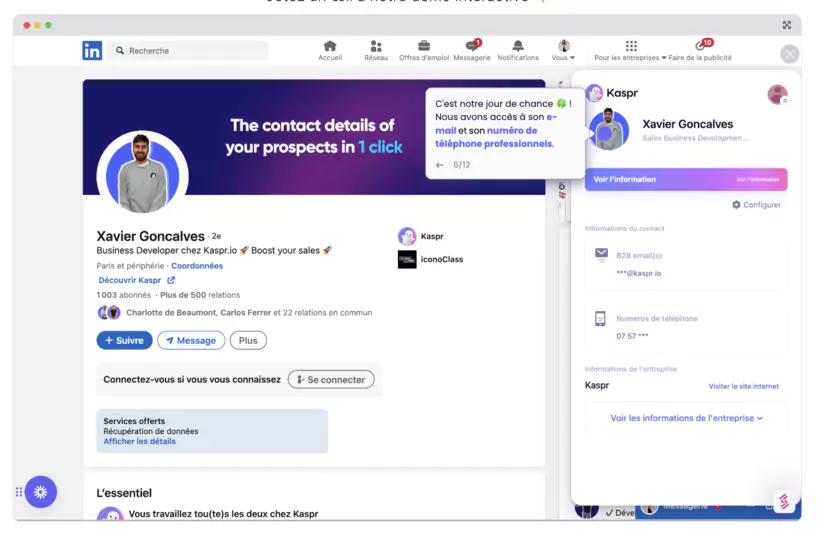Screen dimensions: 820x535
Task: Click the Se connecter button
Action: pyautogui.click(x=331, y=380)
